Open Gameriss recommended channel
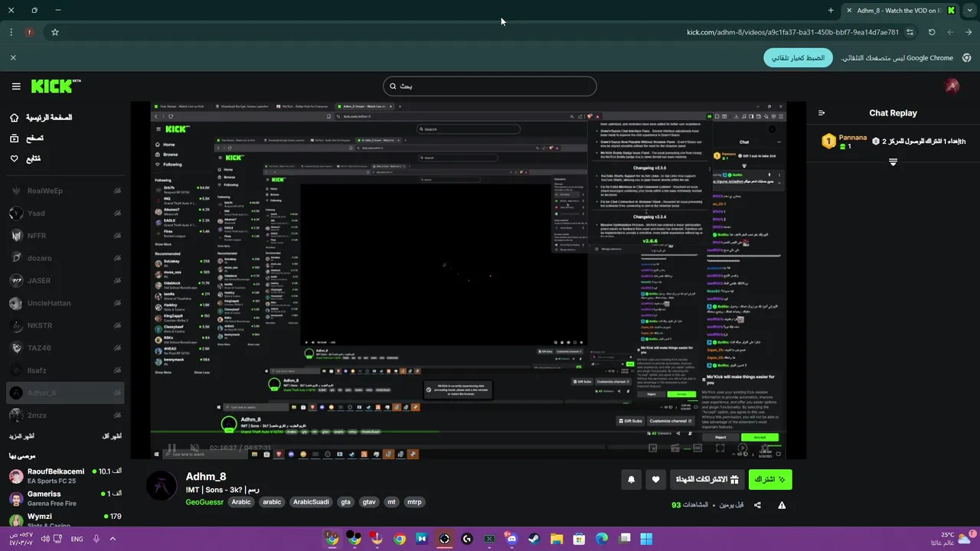Image resolution: width=980 pixels, height=551 pixels. (x=65, y=498)
